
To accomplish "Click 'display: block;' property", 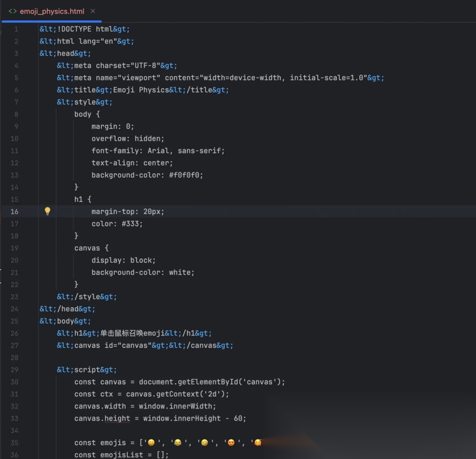I will coord(123,260).
